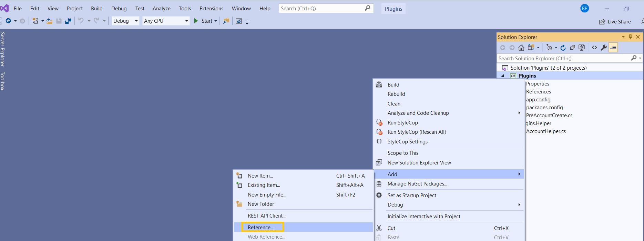The height and width of the screenshot is (241, 644).
Task: Toggle the Show All Files icon
Action: tap(582, 48)
